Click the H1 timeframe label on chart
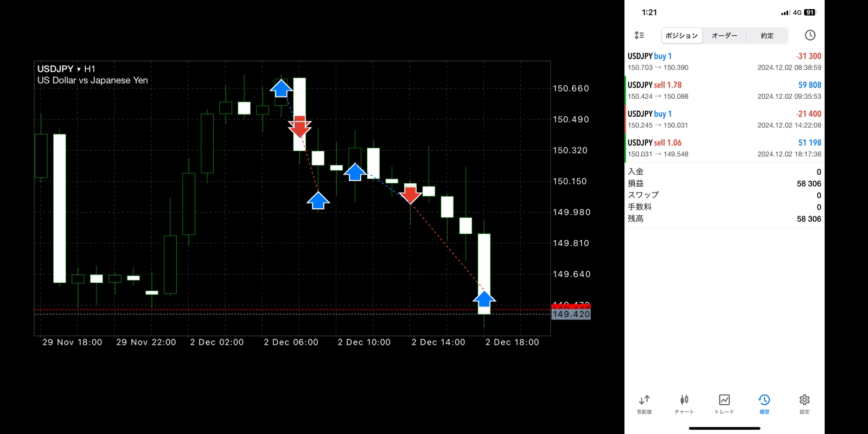868x434 pixels. click(90, 69)
